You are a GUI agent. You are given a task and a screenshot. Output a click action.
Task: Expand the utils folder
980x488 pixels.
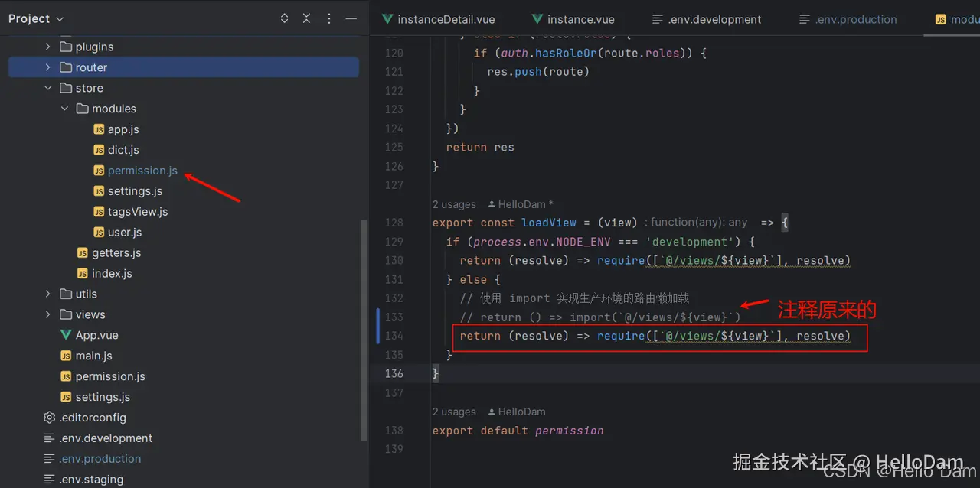(47, 294)
